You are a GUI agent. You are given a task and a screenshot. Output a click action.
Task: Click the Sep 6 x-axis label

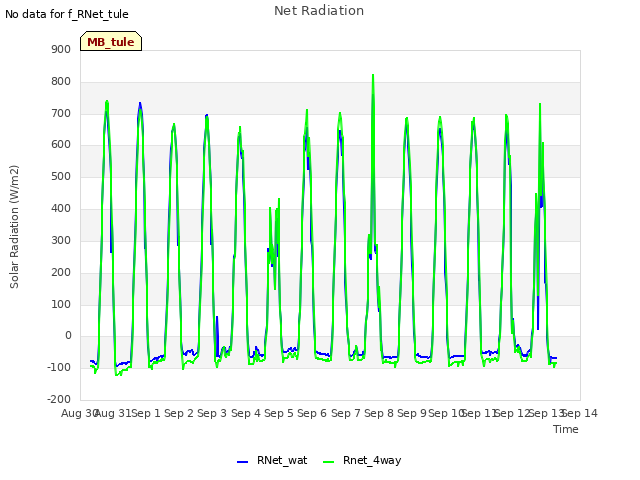click(312, 413)
